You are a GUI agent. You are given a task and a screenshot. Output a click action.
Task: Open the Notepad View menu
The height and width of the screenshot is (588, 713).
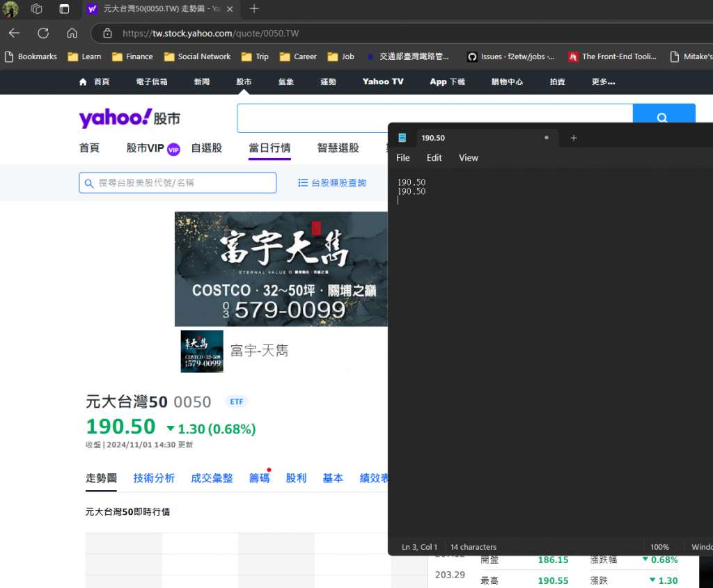point(469,158)
